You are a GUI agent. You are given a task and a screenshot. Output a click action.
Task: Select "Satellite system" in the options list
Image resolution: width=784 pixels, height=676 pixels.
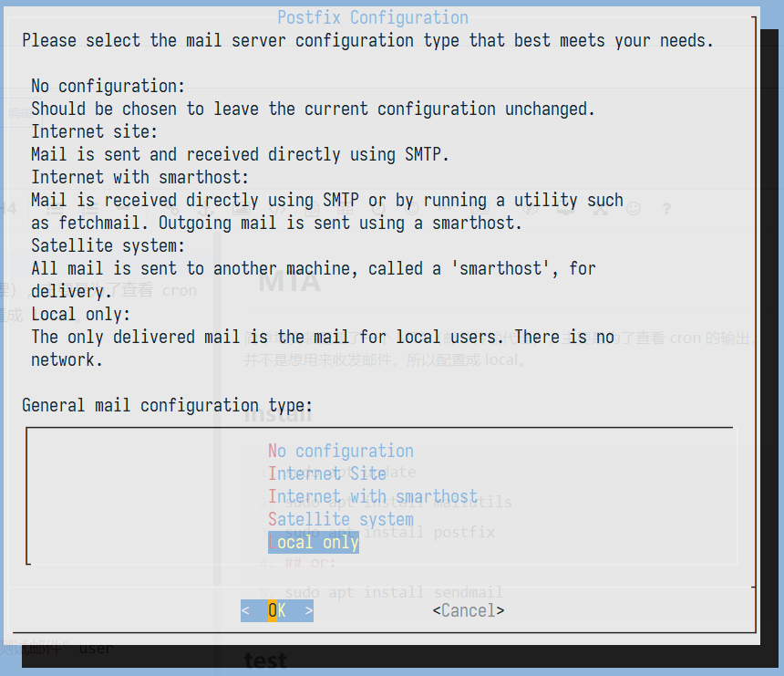[x=340, y=519]
